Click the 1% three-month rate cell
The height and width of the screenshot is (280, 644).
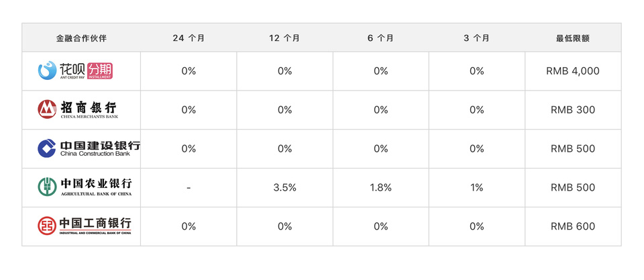click(476, 188)
